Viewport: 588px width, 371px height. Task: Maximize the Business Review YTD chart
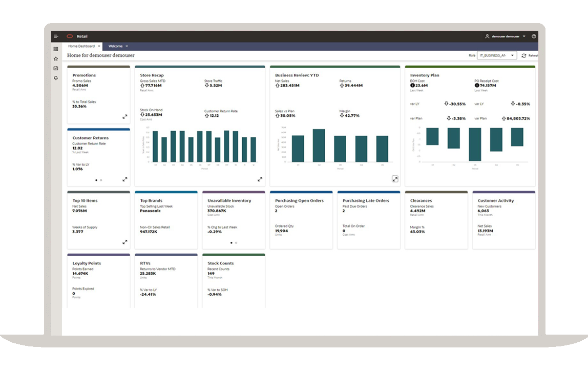click(395, 179)
